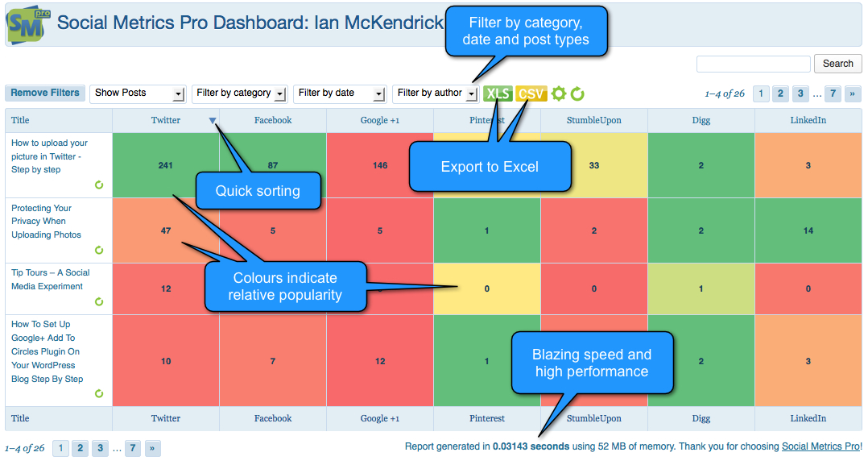Click the LinkedIn label in the table footer row

click(x=808, y=418)
